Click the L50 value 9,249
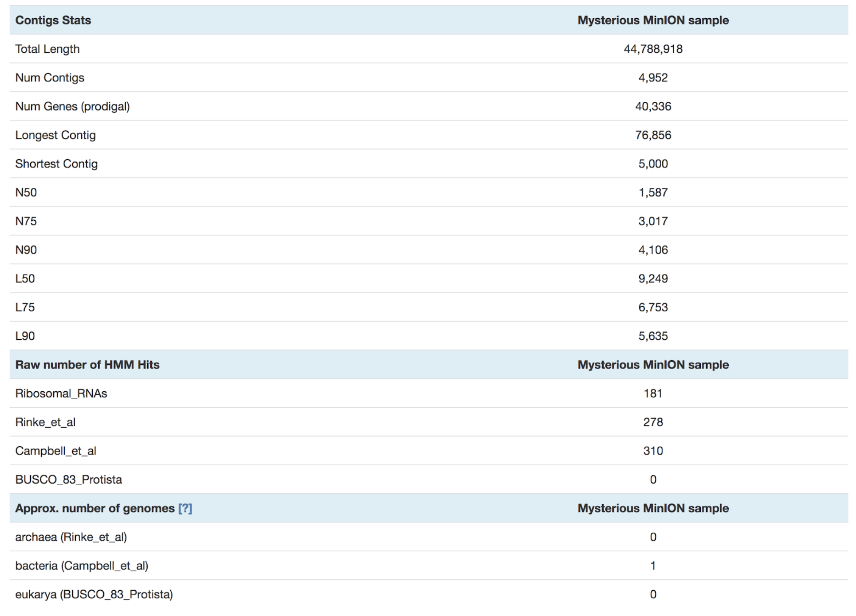Viewport: 856px width, 616px height. (652, 279)
